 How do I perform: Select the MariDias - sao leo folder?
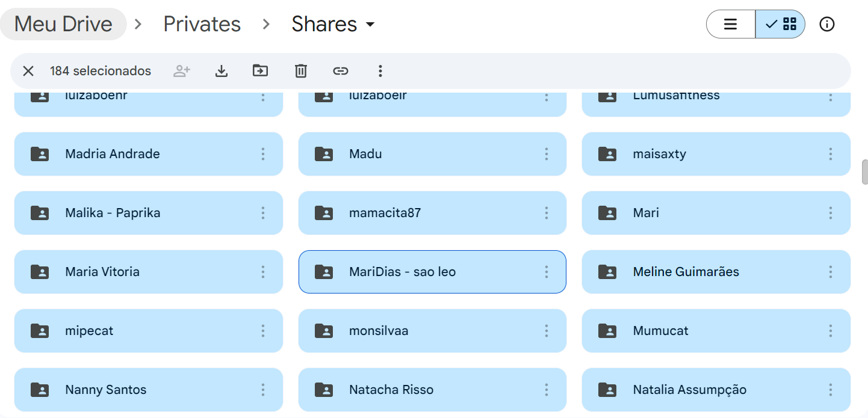(x=402, y=272)
